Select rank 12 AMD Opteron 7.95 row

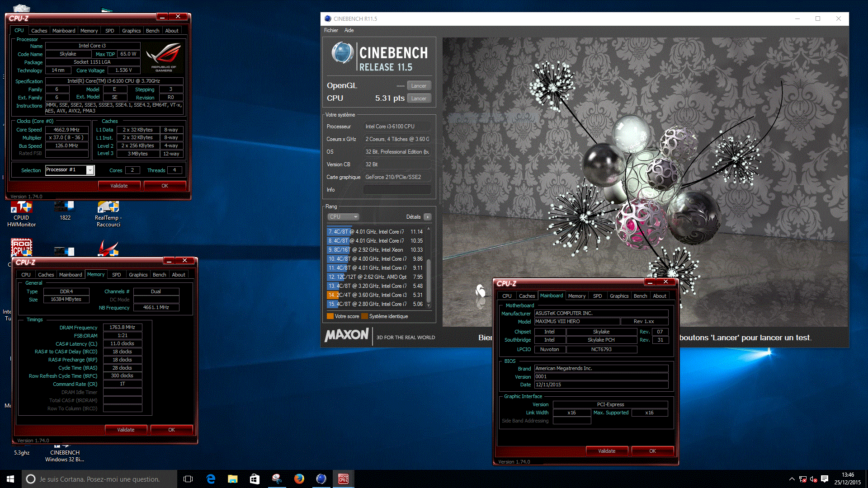(x=376, y=277)
